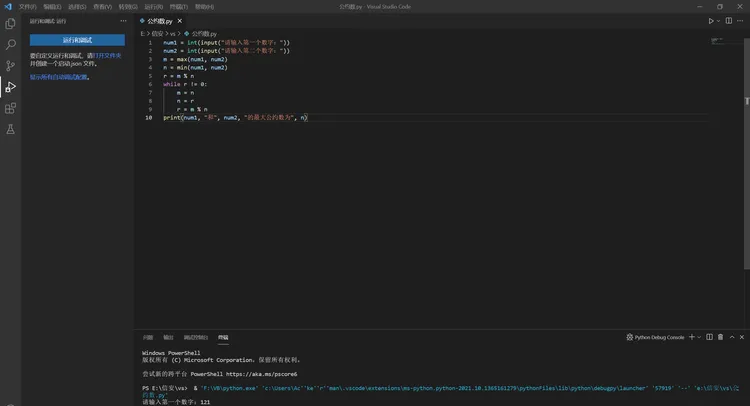This screenshot has height=406, width=750.
Task: Create a new terminal with plus icon
Action: click(x=691, y=337)
